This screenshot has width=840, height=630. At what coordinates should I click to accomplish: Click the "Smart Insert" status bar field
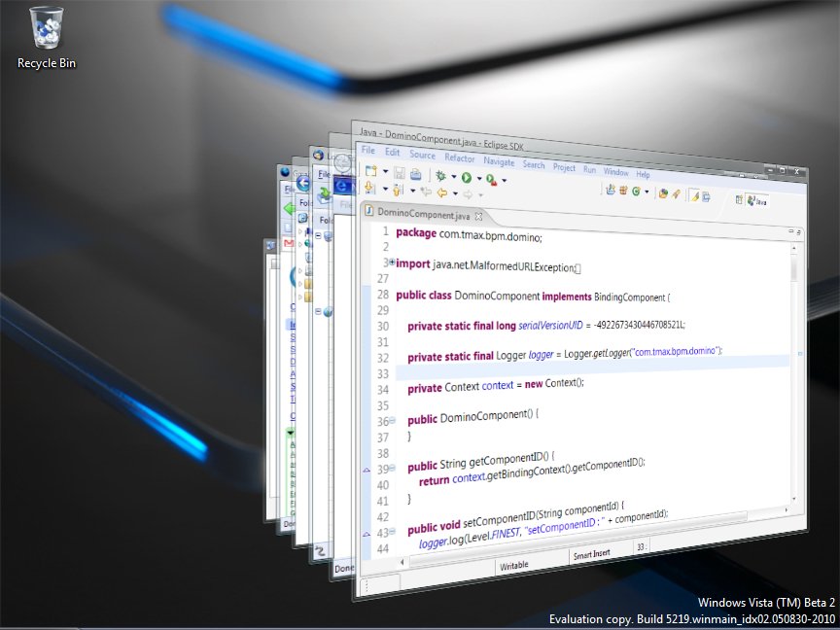pyautogui.click(x=591, y=555)
